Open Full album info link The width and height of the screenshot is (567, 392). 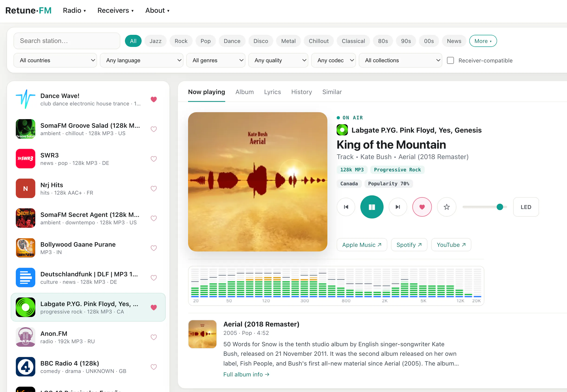pyautogui.click(x=246, y=374)
